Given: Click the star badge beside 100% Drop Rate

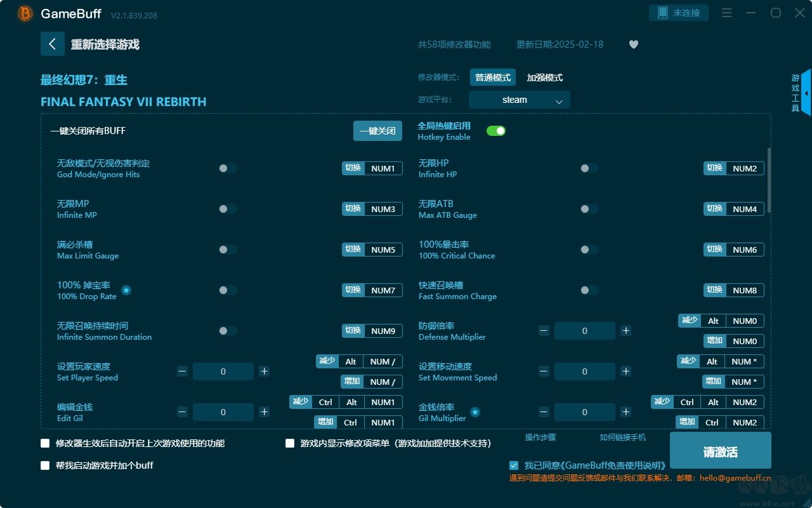Looking at the screenshot, I should (126, 290).
